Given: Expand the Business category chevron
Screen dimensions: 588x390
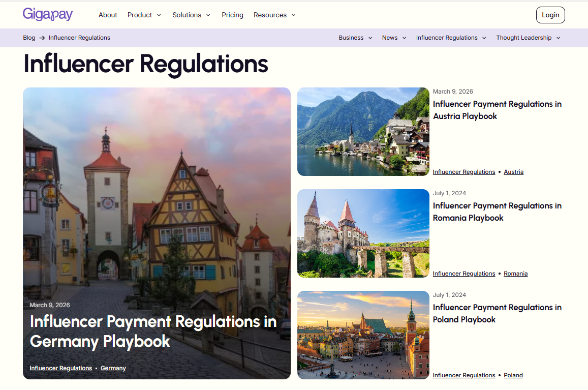Looking at the screenshot, I should pos(370,38).
